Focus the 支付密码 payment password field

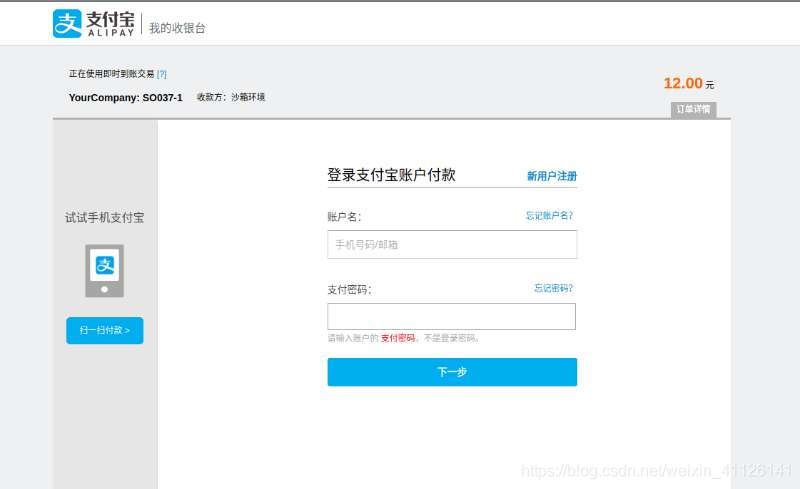coord(452,316)
